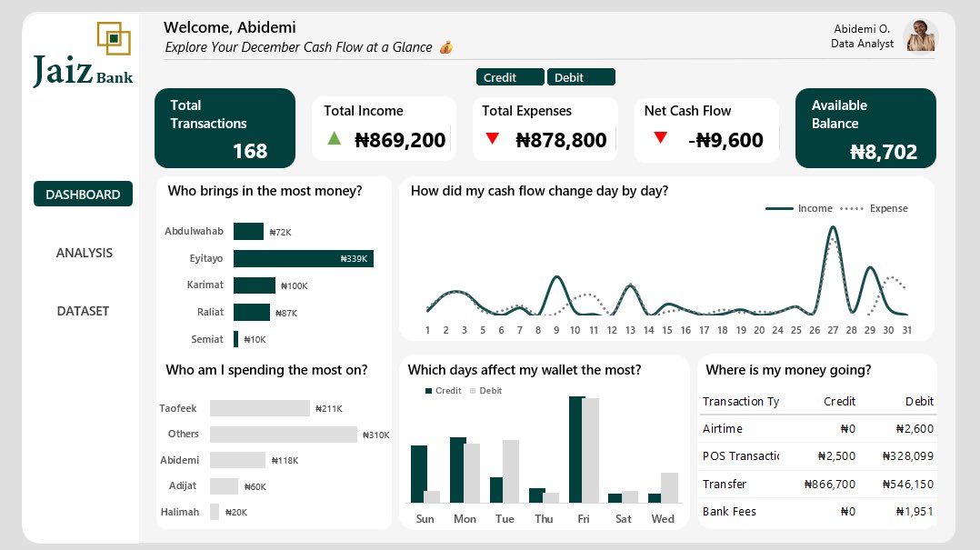Click the Jaiz Bank logo

[x=83, y=55]
